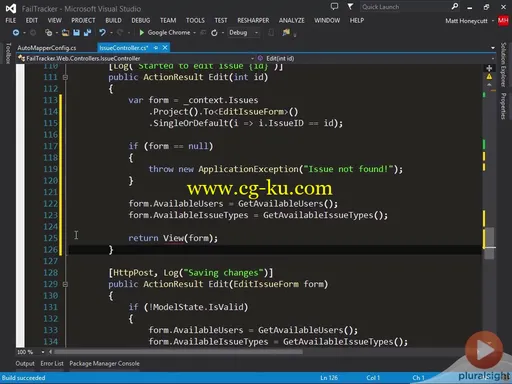Close the IssueController.cs tab
The image size is (512, 384).
click(x=165, y=48)
